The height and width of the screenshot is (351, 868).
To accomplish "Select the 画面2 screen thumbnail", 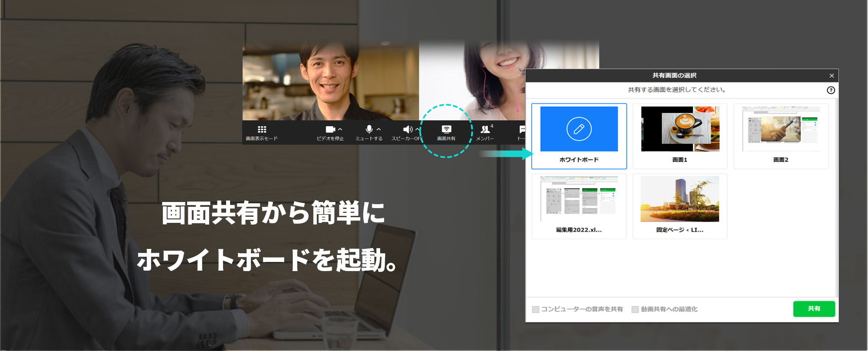I will click(x=781, y=136).
